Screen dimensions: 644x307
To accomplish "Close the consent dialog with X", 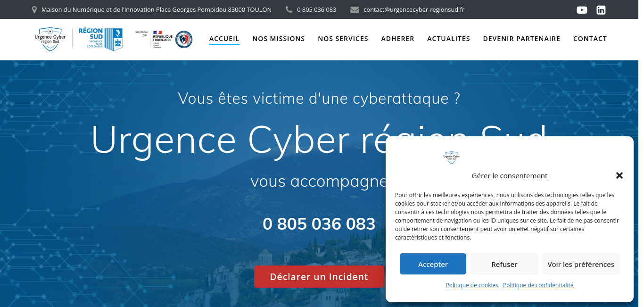I will [x=619, y=175].
